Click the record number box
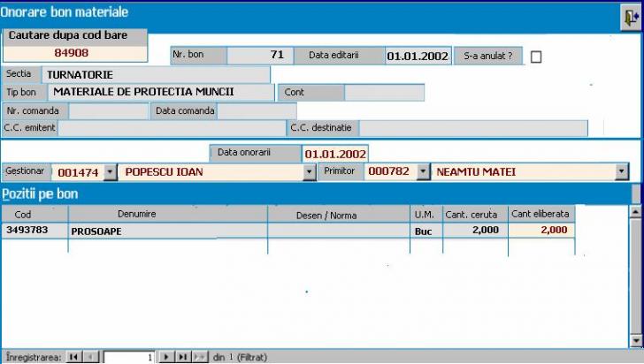644x364 pixels. tap(129, 357)
